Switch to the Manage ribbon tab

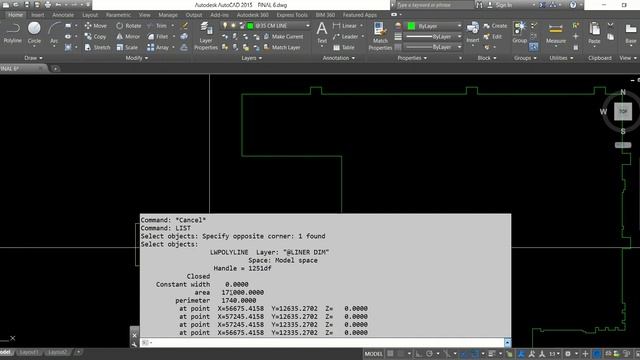click(168, 15)
